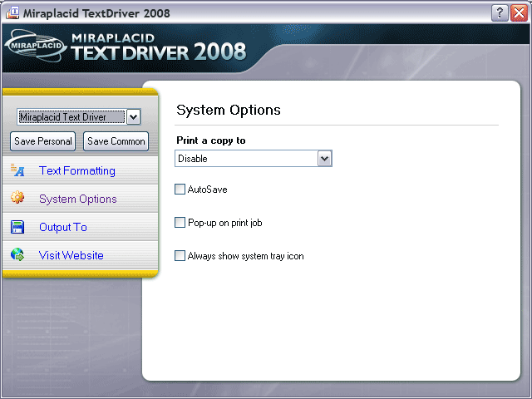
Task: Click the System Options heading text
Action: 229,110
